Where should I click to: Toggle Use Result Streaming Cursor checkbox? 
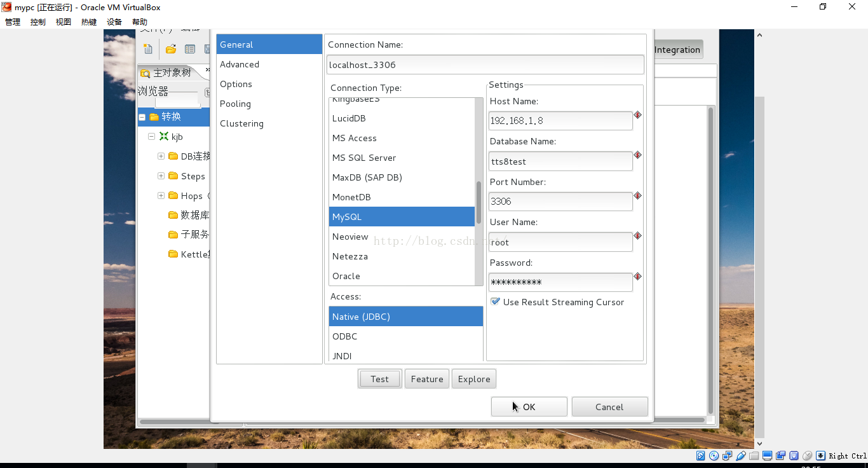click(x=496, y=301)
